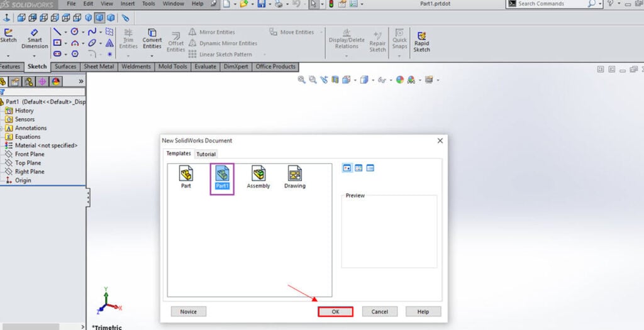
Task: Open the File menu
Action: pyautogui.click(x=71, y=4)
